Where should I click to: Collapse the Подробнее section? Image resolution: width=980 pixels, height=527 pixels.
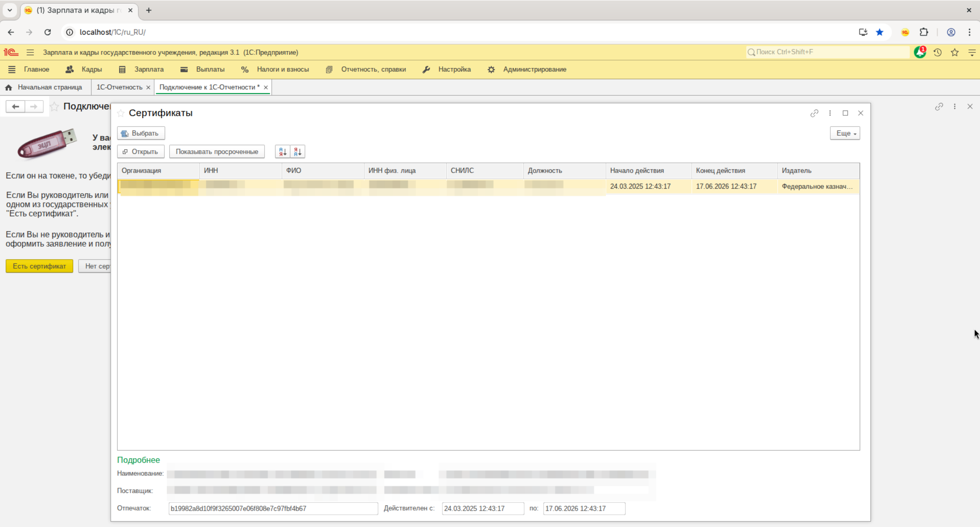[138, 460]
